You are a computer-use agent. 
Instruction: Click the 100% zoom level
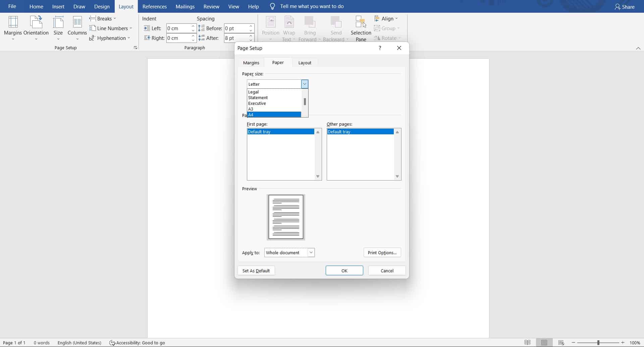pyautogui.click(x=635, y=343)
